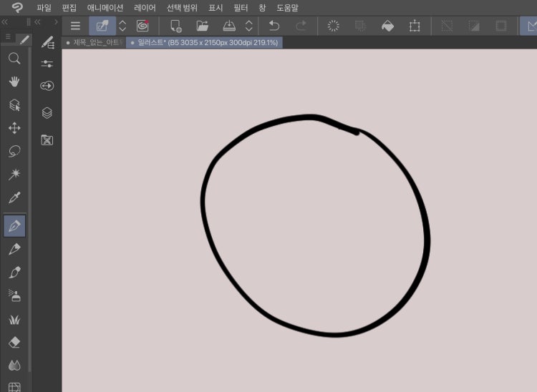Image resolution: width=537 pixels, height=392 pixels.
Task: Click the Clip Studio Paint logo icon
Action: [16, 8]
